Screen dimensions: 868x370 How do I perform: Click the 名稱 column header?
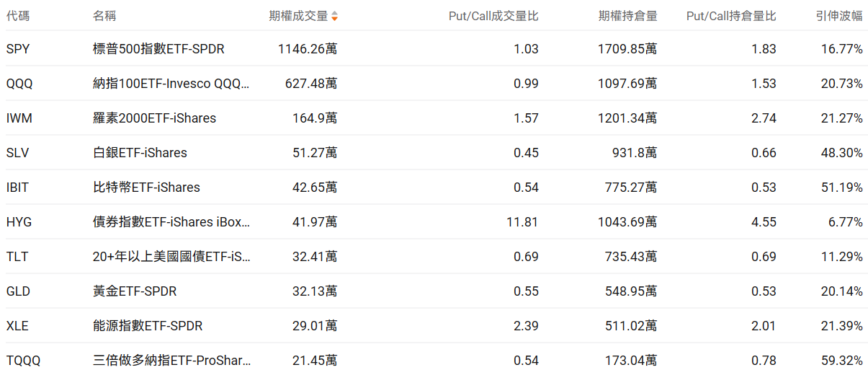[104, 16]
